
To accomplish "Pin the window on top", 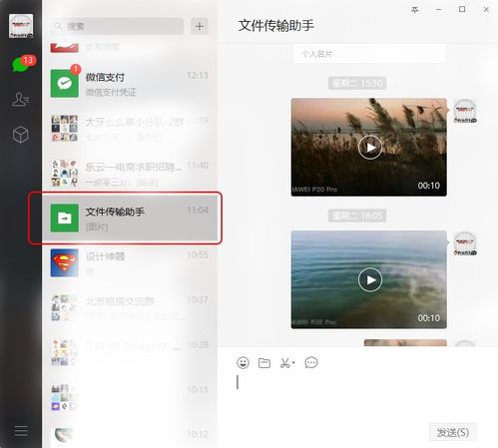I will pyautogui.click(x=415, y=10).
